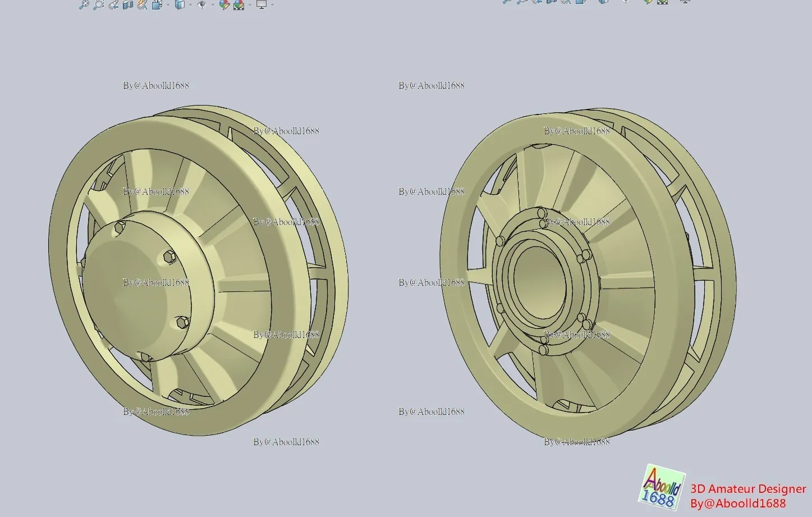Click the red "3D Amateur Designer" text

(x=747, y=489)
